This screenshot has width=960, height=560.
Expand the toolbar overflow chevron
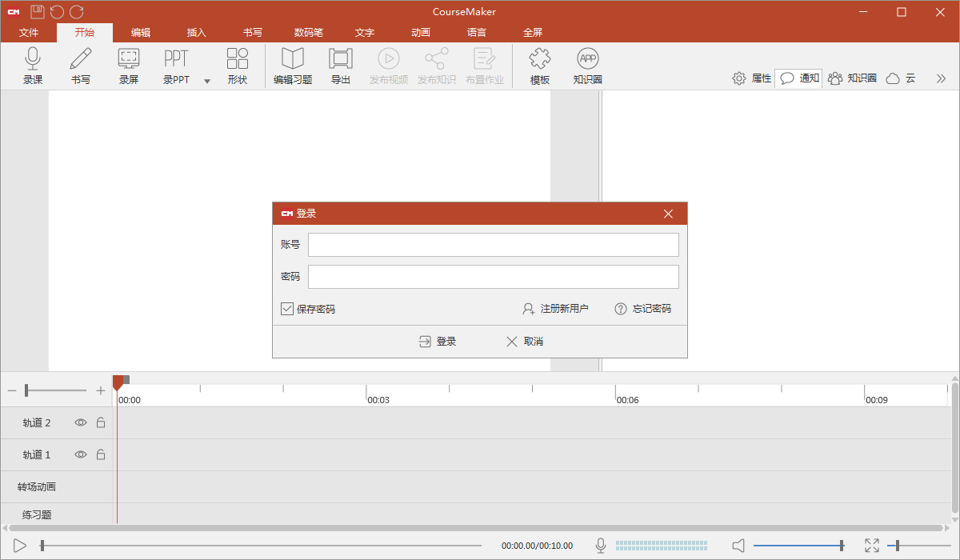point(941,78)
